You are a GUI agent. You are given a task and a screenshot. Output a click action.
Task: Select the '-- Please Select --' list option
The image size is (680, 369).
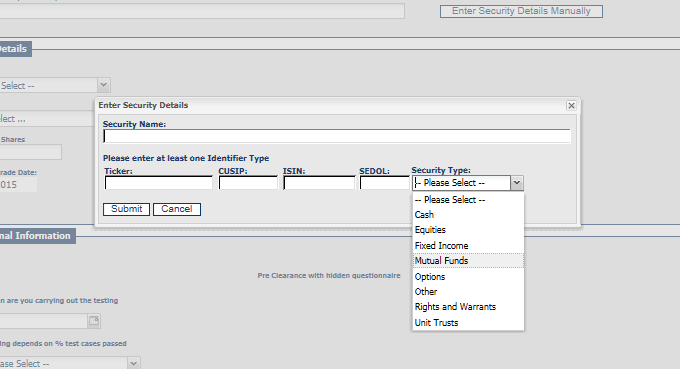(x=468, y=200)
